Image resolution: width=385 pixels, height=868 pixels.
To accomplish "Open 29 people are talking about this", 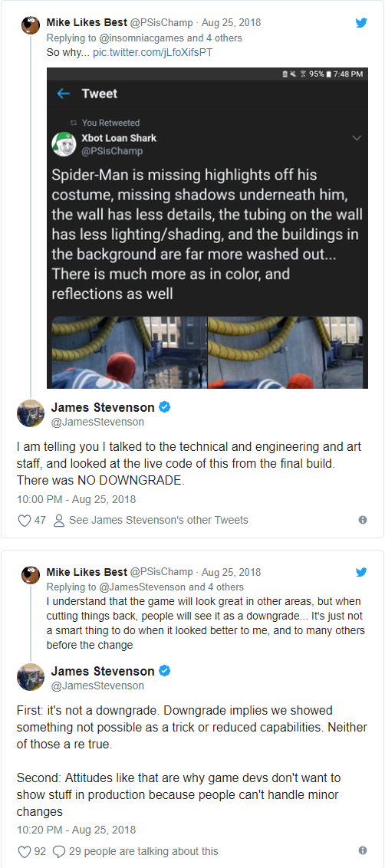I will (x=143, y=851).
